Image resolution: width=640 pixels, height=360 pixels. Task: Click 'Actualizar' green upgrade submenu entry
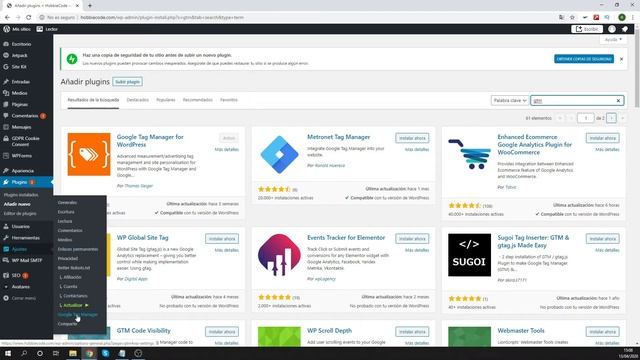coord(74,305)
